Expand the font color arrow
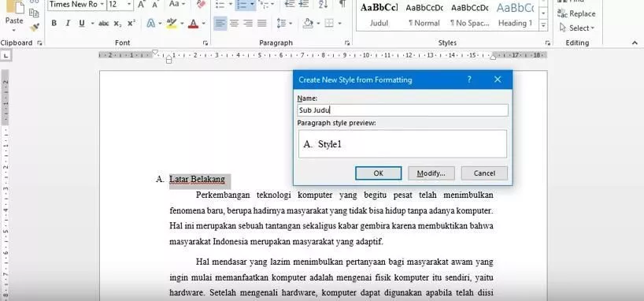The height and width of the screenshot is (301, 644). [203, 24]
